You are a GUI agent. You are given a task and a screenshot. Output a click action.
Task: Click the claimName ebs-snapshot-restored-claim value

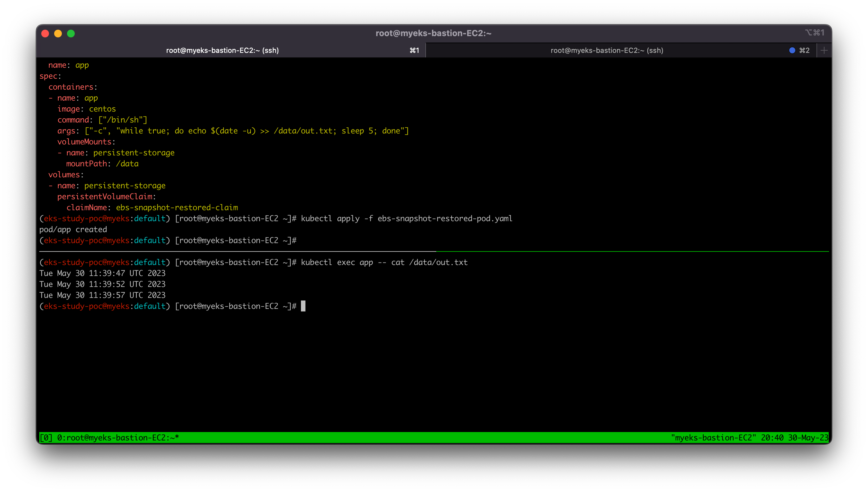177,208
